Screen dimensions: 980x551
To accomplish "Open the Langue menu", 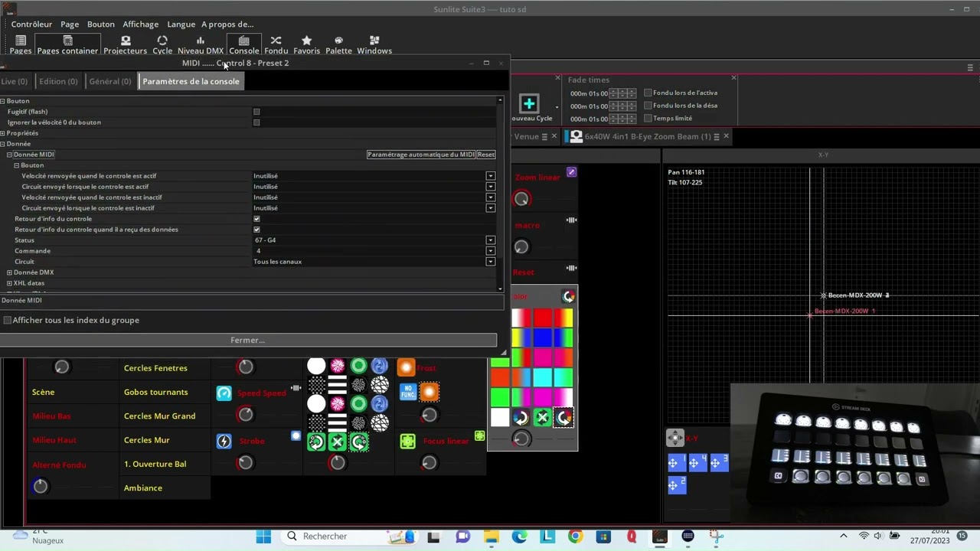I will point(181,24).
